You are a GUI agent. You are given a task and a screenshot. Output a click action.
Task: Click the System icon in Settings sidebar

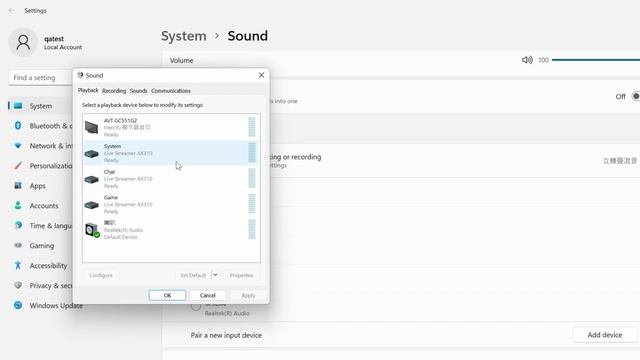point(18,106)
